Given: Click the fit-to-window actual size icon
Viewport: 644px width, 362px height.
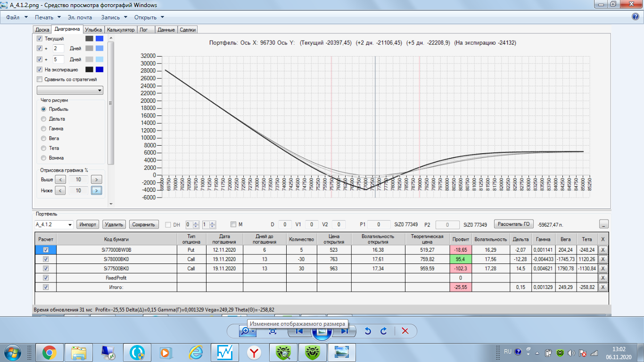Looking at the screenshot, I should coord(272,331).
